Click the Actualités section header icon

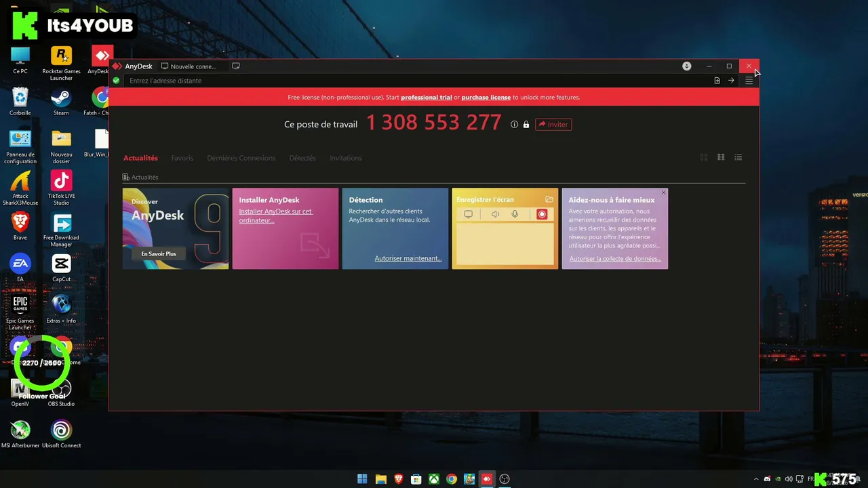tap(126, 178)
